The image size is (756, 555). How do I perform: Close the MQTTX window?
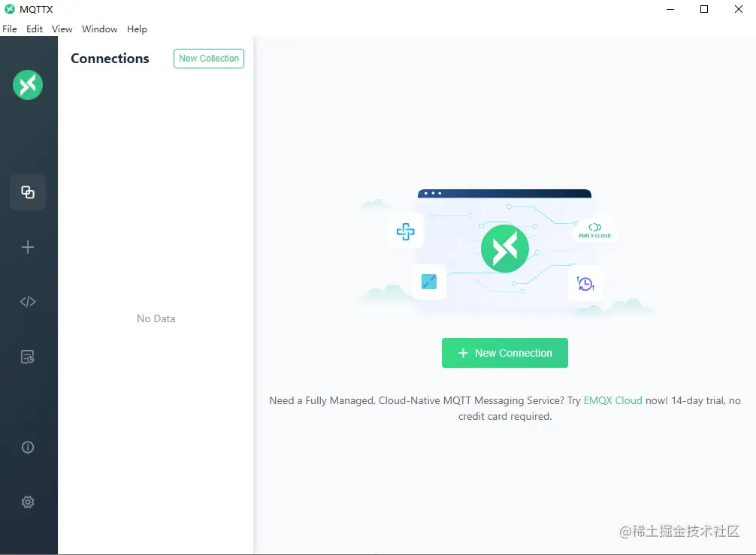[x=738, y=9]
